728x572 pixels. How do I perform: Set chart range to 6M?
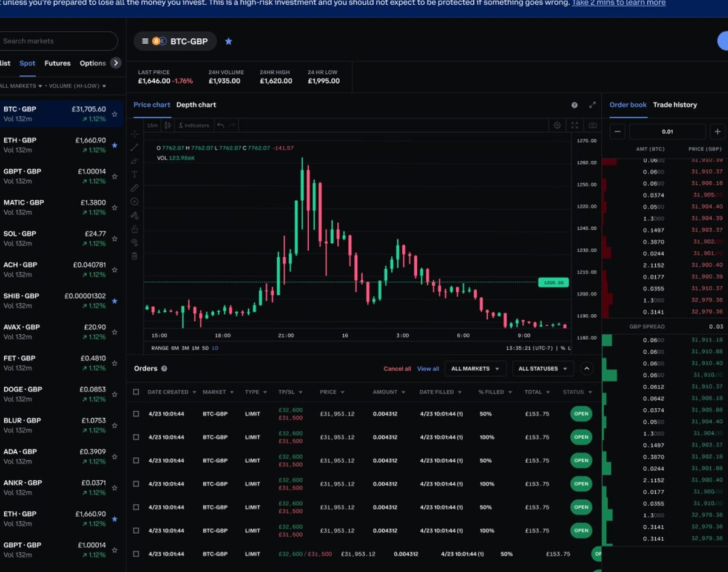click(x=174, y=348)
